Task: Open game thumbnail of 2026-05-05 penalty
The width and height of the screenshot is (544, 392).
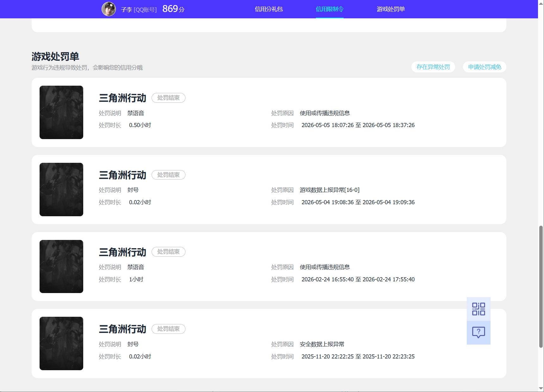Action: (x=61, y=112)
